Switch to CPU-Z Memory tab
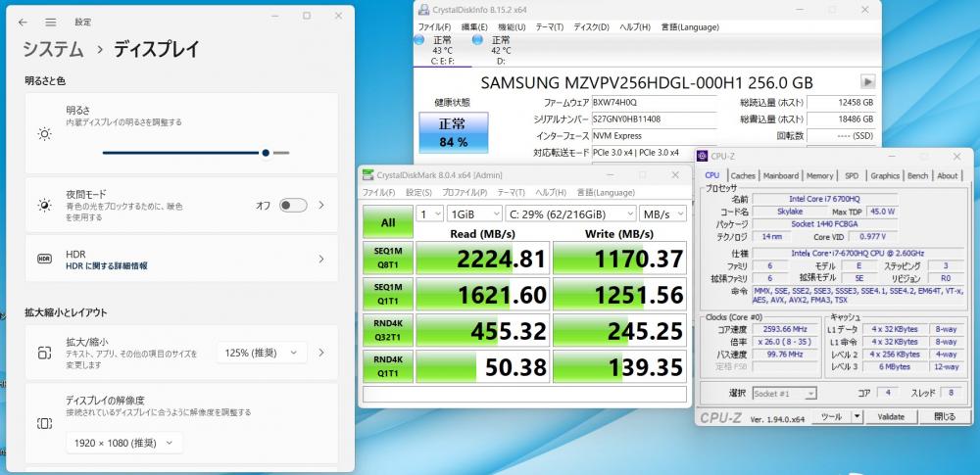 819,175
